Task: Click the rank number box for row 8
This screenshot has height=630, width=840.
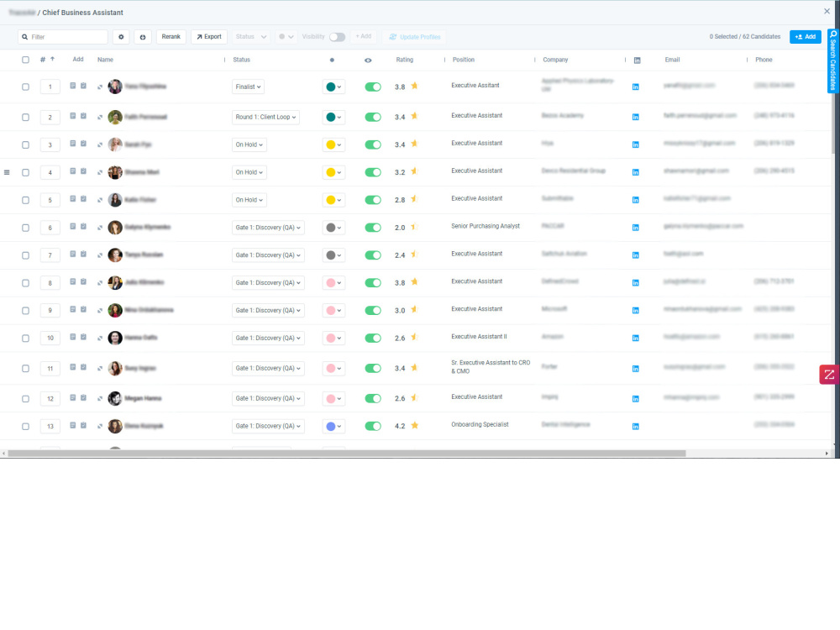Action: click(50, 283)
